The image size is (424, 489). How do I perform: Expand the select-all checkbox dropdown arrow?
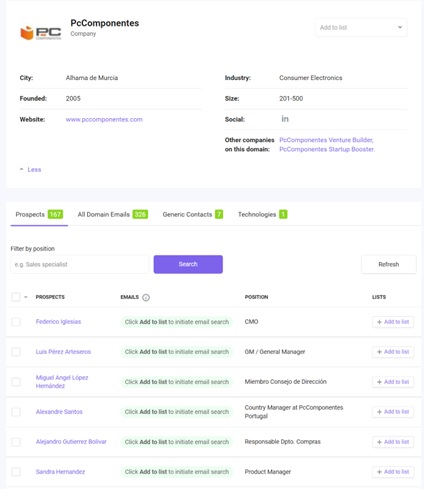(26, 297)
